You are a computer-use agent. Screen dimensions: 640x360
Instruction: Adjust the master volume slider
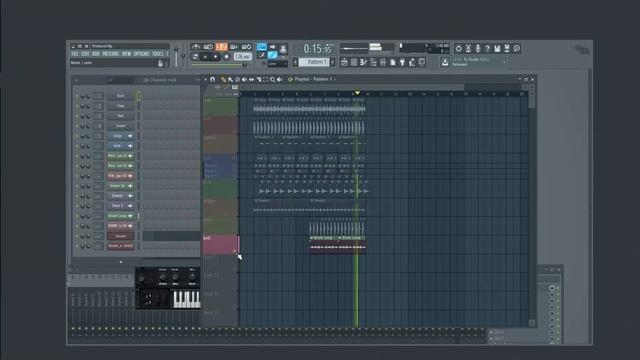[176, 56]
